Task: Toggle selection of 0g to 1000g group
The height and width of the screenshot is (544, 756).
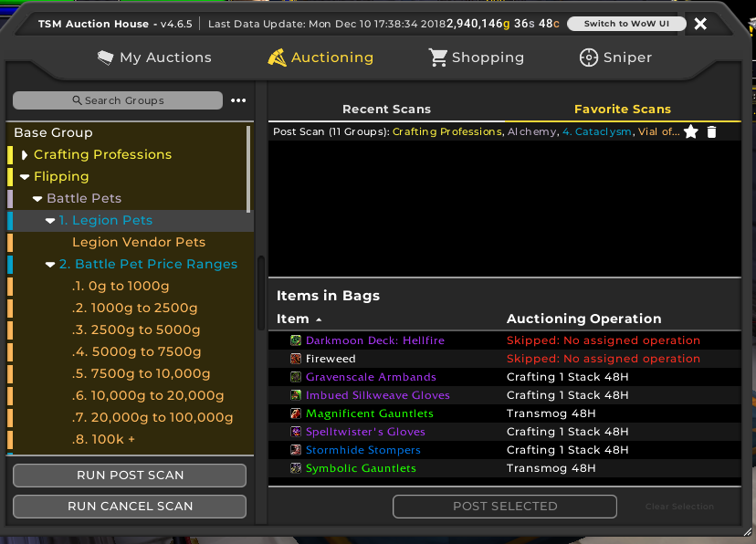Action: [121, 286]
